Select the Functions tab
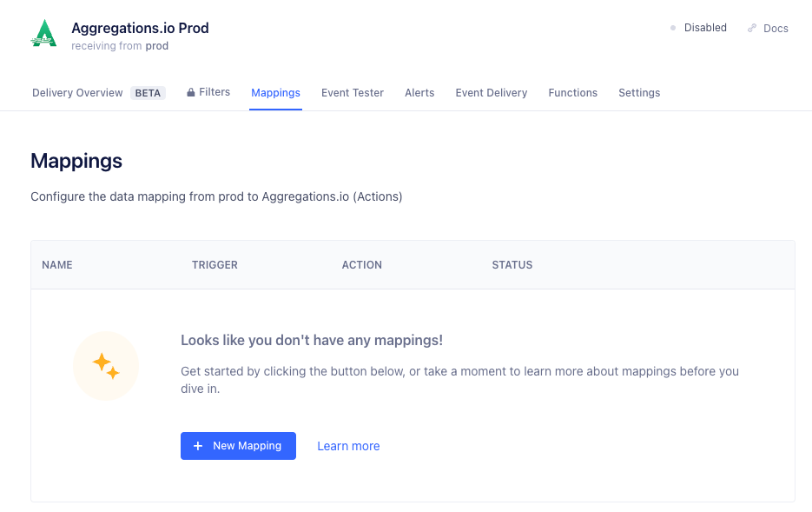Viewport: 812px width, 512px height. [573, 93]
